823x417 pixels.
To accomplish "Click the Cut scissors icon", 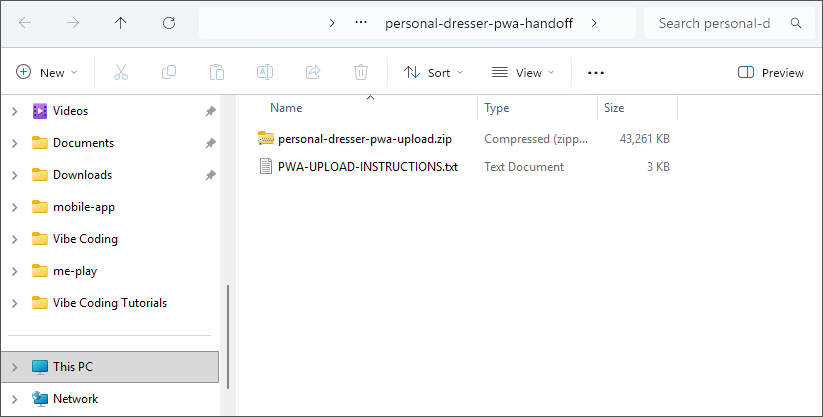I will click(121, 72).
